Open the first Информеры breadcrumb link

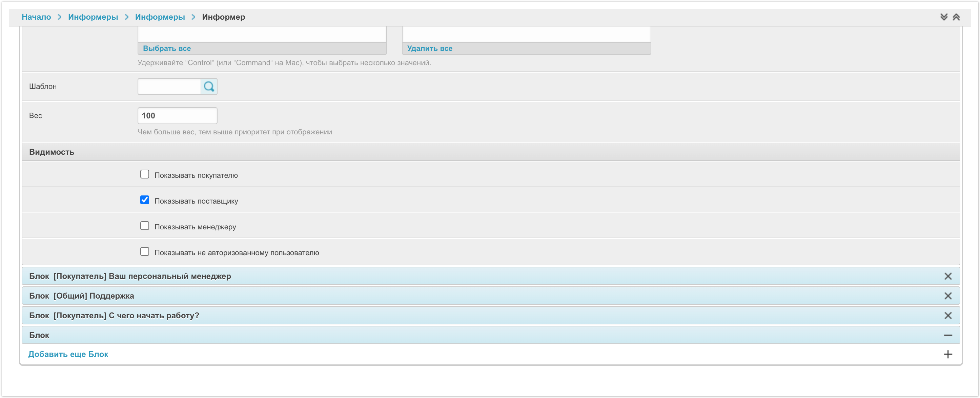click(x=93, y=17)
